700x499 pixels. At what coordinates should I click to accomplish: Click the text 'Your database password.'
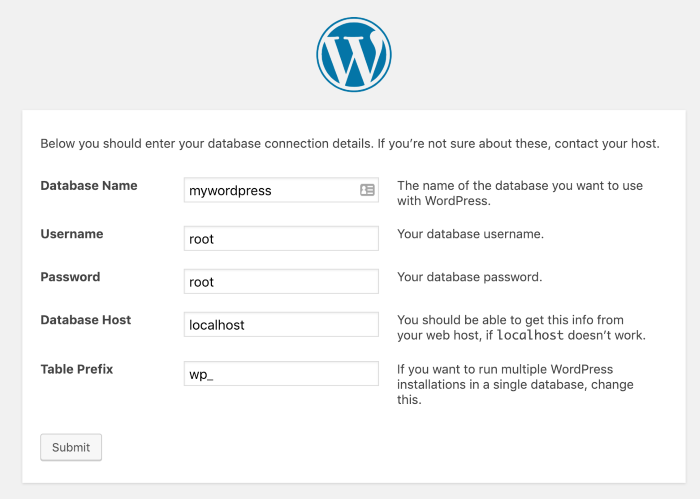tap(470, 277)
